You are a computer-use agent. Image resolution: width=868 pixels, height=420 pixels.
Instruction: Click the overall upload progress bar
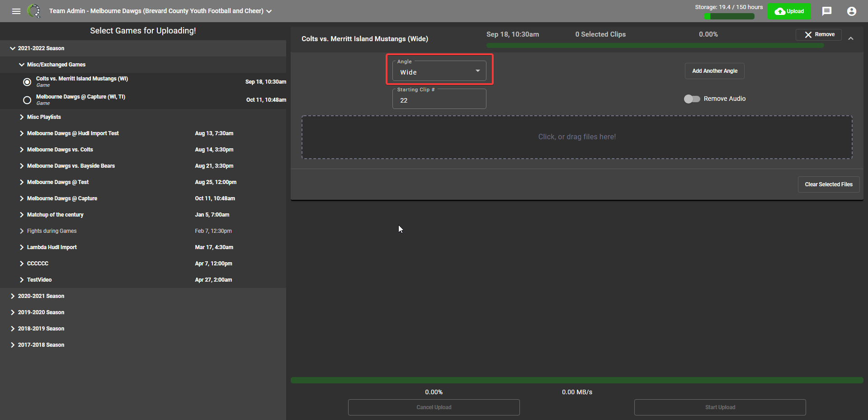click(x=577, y=380)
